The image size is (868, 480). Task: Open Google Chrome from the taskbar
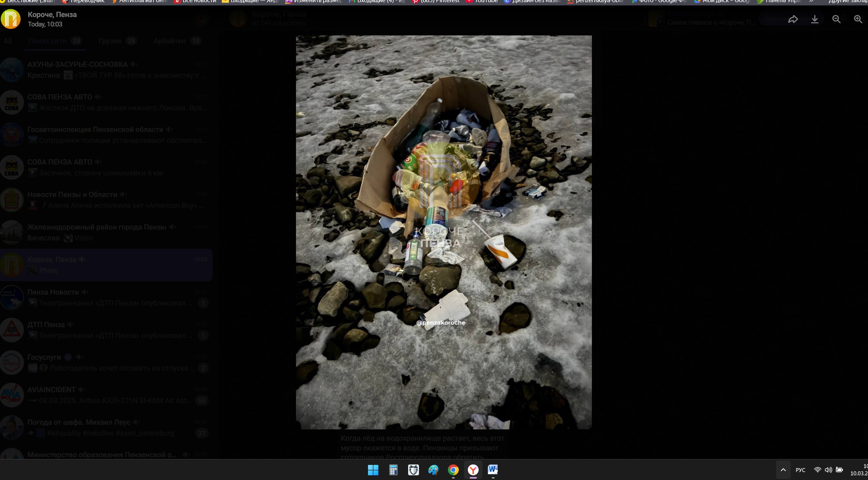coord(453,470)
